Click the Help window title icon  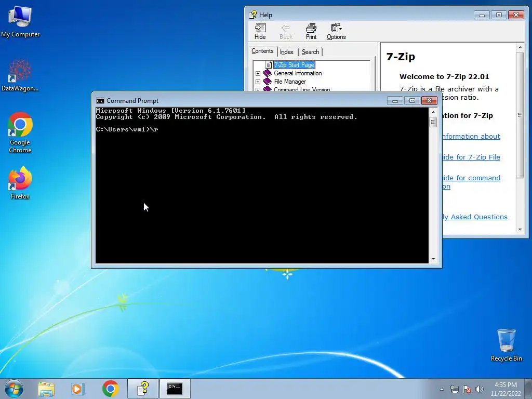253,15
